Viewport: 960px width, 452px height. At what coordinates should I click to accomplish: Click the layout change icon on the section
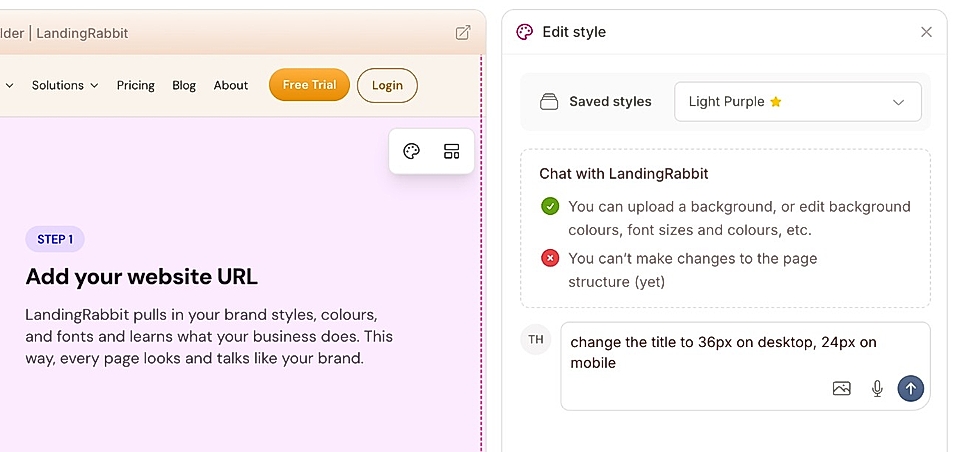pos(451,151)
